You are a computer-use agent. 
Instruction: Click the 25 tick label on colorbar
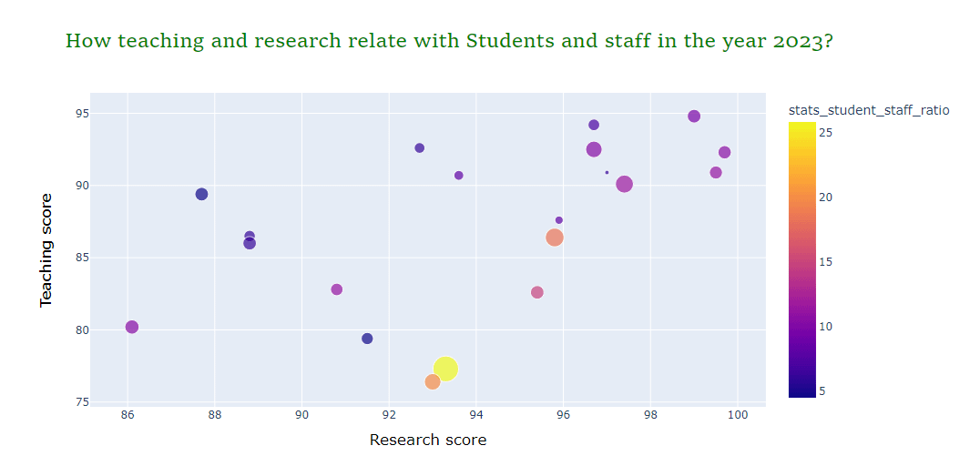(x=828, y=132)
